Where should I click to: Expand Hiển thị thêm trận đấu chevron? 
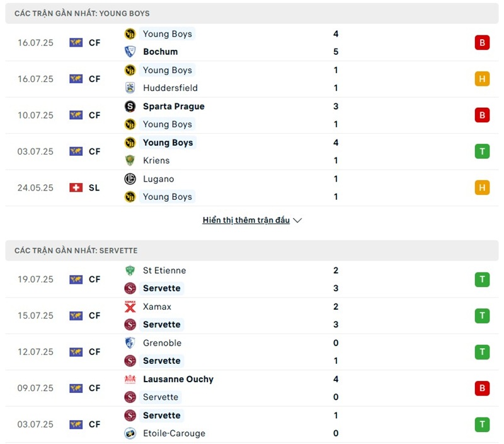(297, 220)
